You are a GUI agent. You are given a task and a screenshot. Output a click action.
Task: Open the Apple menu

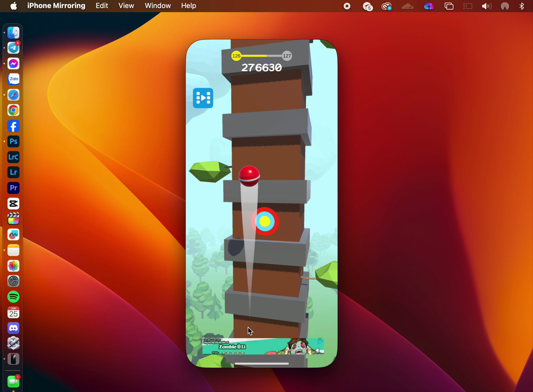(x=14, y=6)
